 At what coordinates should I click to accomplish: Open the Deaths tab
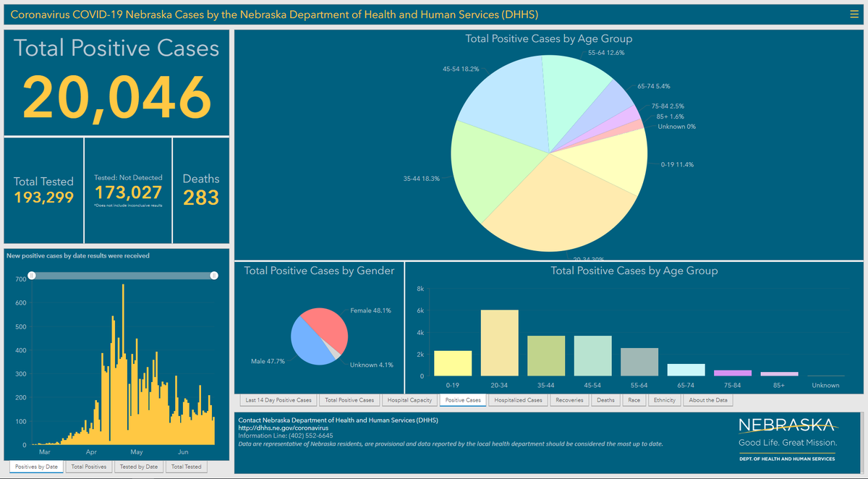(x=606, y=400)
